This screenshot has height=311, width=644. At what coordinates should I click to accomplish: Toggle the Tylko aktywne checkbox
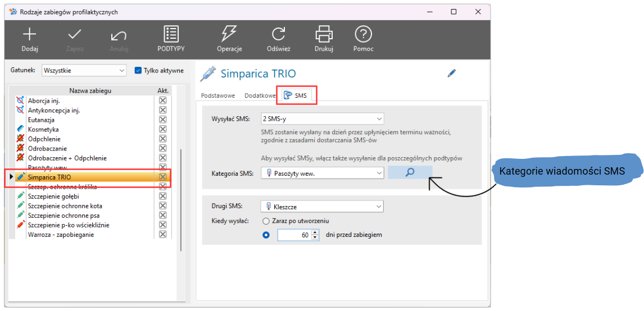point(138,71)
